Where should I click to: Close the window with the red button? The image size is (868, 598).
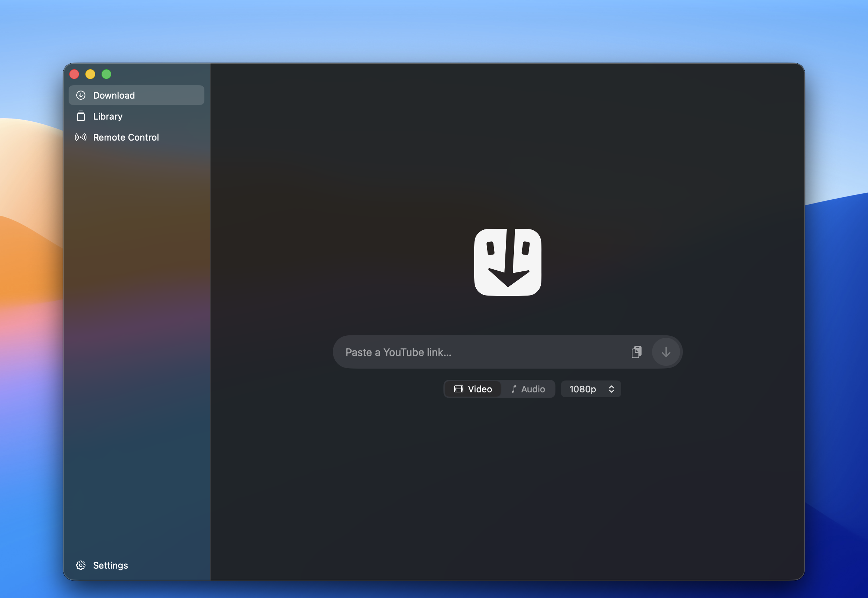pyautogui.click(x=74, y=74)
